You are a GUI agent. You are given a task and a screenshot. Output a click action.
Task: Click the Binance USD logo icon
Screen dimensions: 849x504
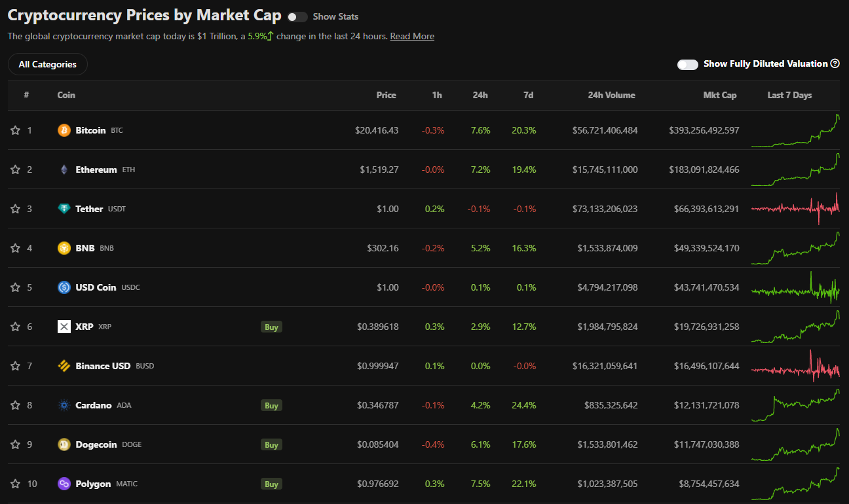(64, 366)
